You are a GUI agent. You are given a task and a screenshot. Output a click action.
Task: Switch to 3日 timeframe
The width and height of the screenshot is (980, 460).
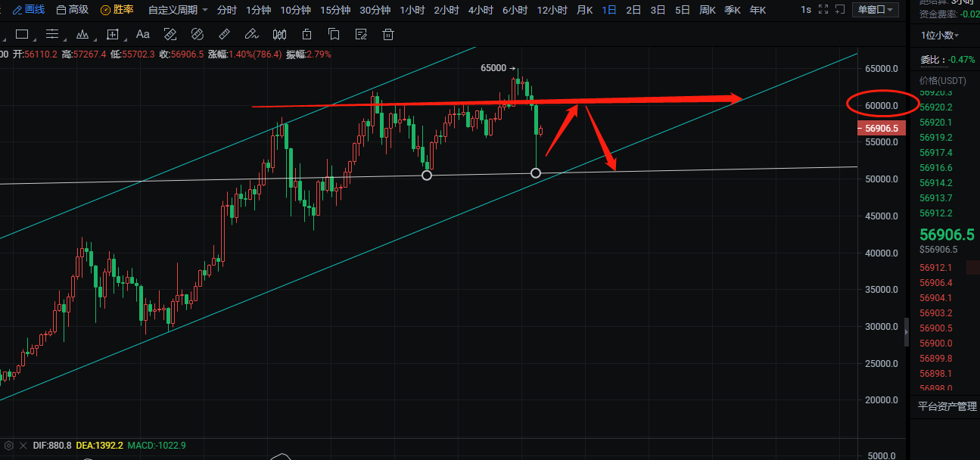click(658, 10)
